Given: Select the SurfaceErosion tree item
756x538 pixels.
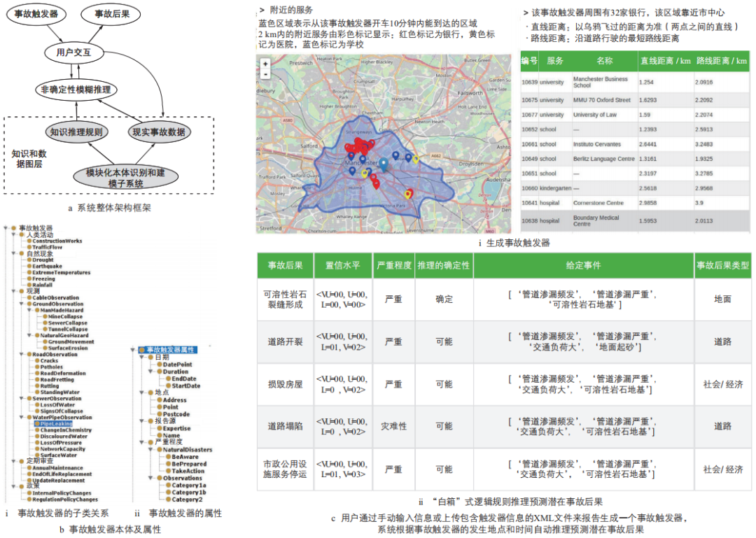Looking at the screenshot, I should [x=68, y=348].
